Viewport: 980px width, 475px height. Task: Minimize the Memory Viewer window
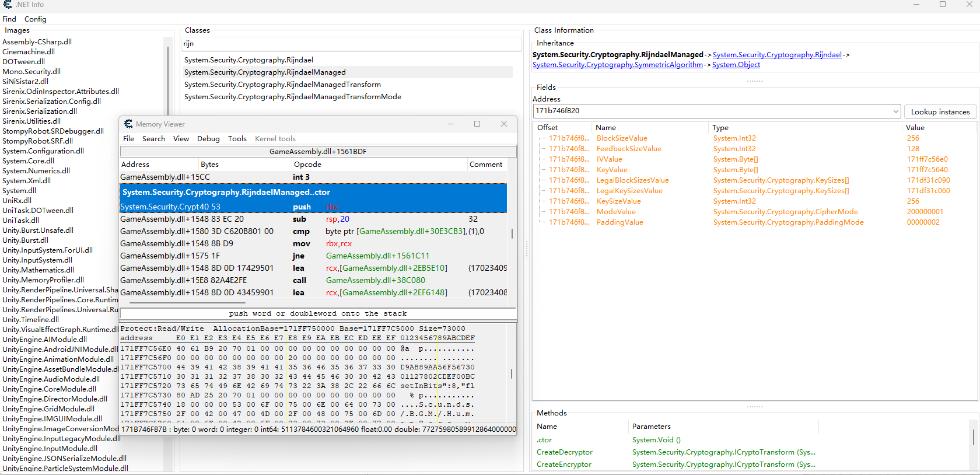pos(451,124)
